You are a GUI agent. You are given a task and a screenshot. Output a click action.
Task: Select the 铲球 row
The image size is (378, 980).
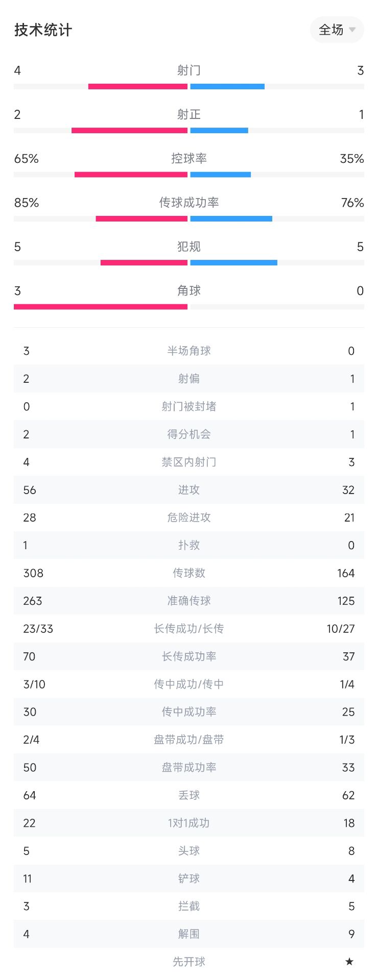[x=189, y=878]
